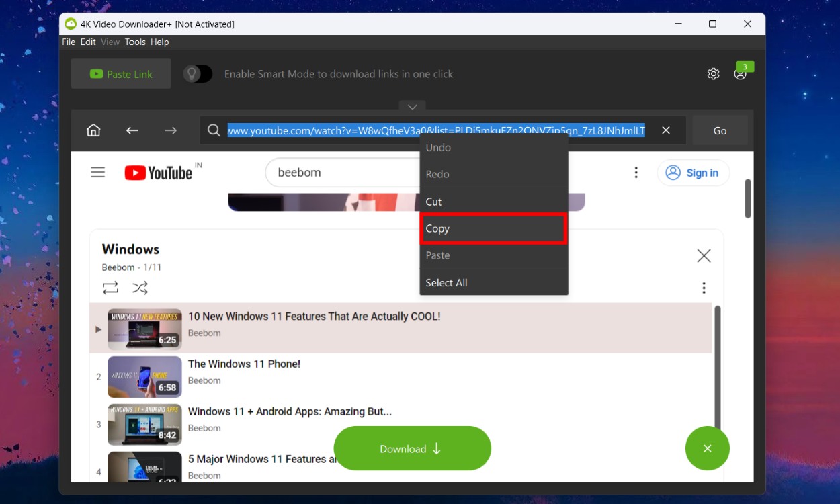Go back using the left arrow navigation icon

[132, 130]
